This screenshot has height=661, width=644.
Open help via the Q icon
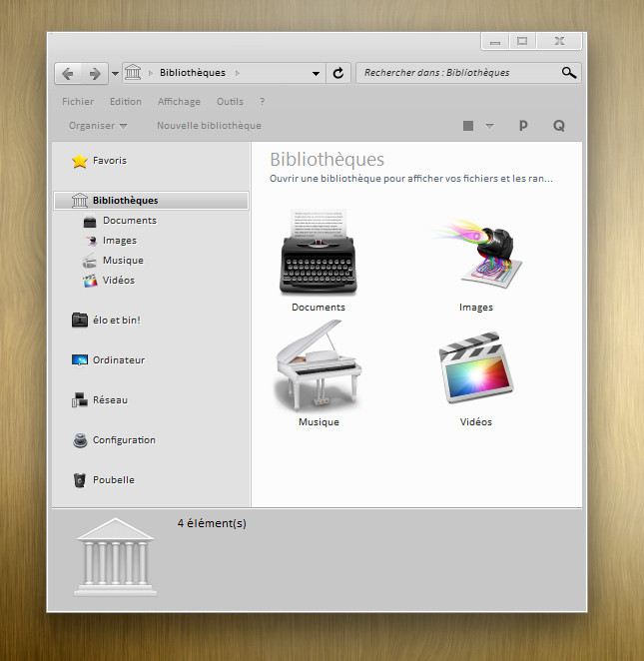click(x=559, y=126)
